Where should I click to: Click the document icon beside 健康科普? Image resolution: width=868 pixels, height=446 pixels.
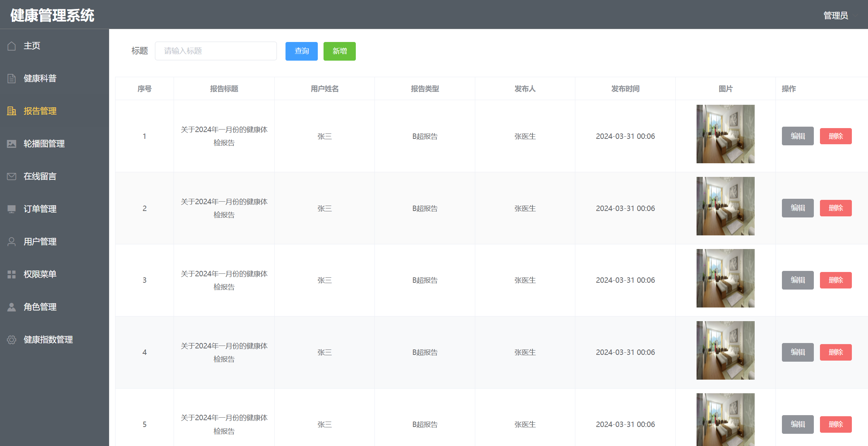11,79
